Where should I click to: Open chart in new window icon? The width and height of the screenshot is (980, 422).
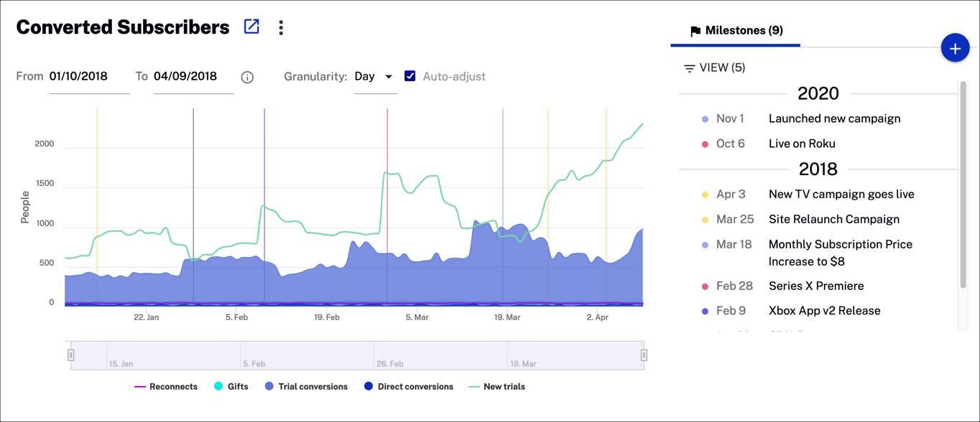pos(251,27)
